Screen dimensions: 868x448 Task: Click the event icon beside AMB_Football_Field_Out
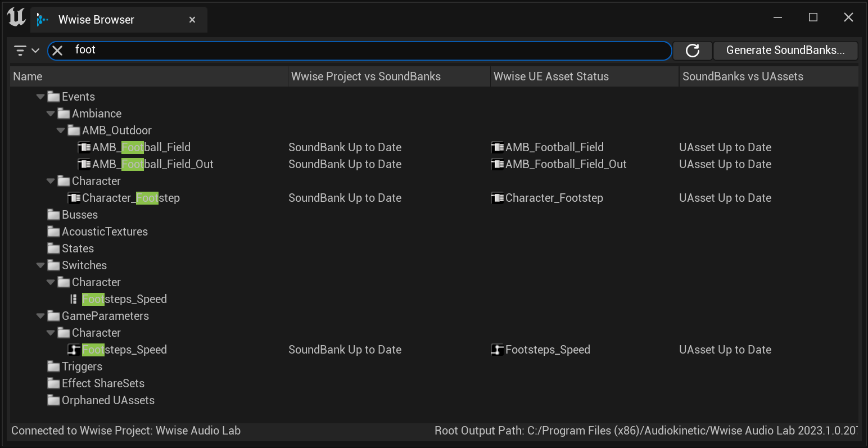click(84, 164)
